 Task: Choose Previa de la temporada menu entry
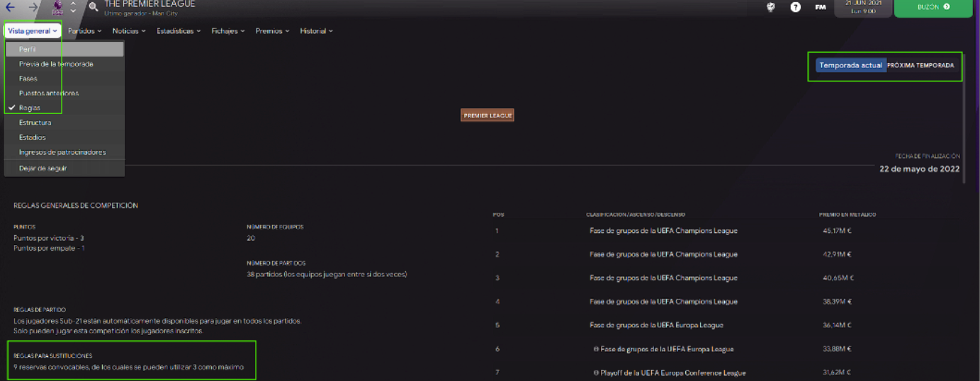[64, 64]
